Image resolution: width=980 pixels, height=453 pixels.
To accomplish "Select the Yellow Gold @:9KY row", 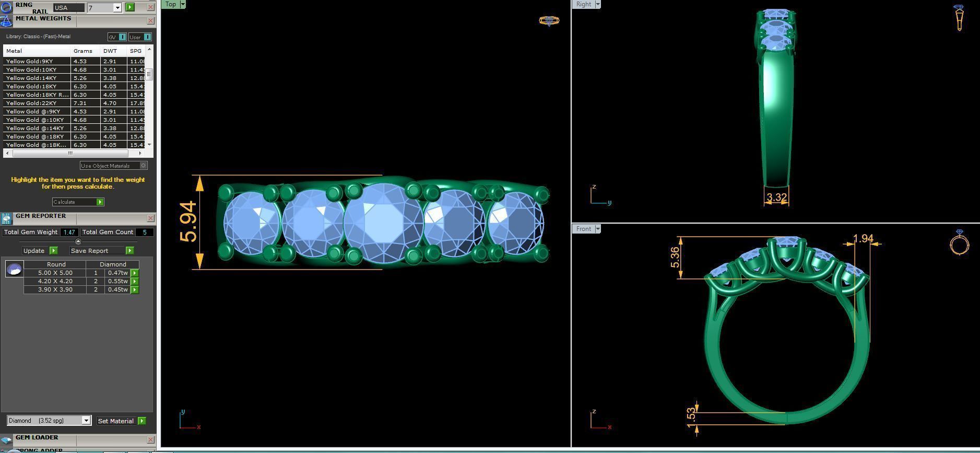I will point(75,111).
